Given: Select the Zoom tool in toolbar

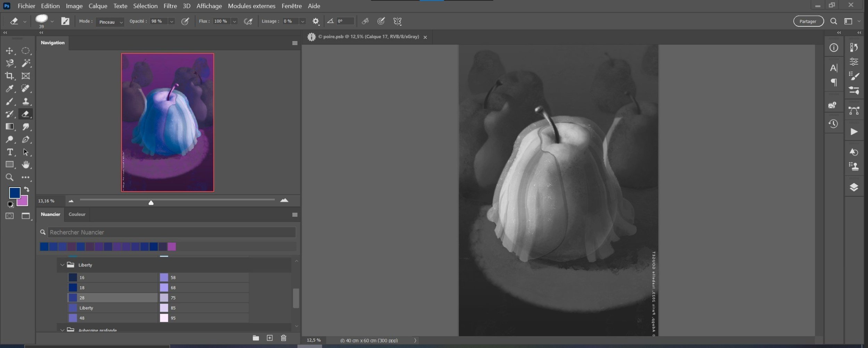Looking at the screenshot, I should 9,177.
